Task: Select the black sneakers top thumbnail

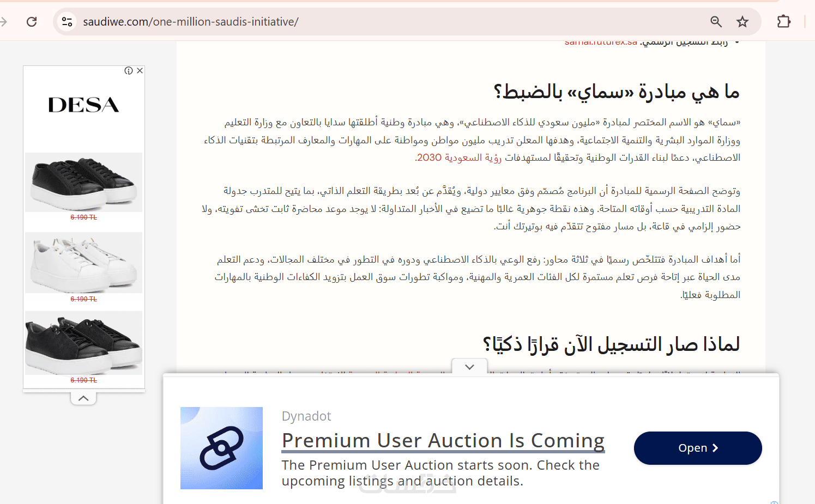Action: coord(83,182)
